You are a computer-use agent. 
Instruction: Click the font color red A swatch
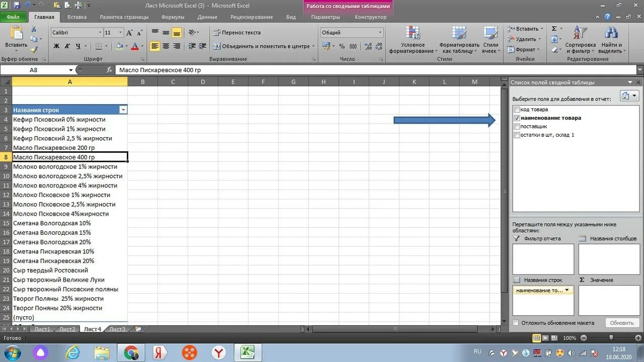coord(134,46)
